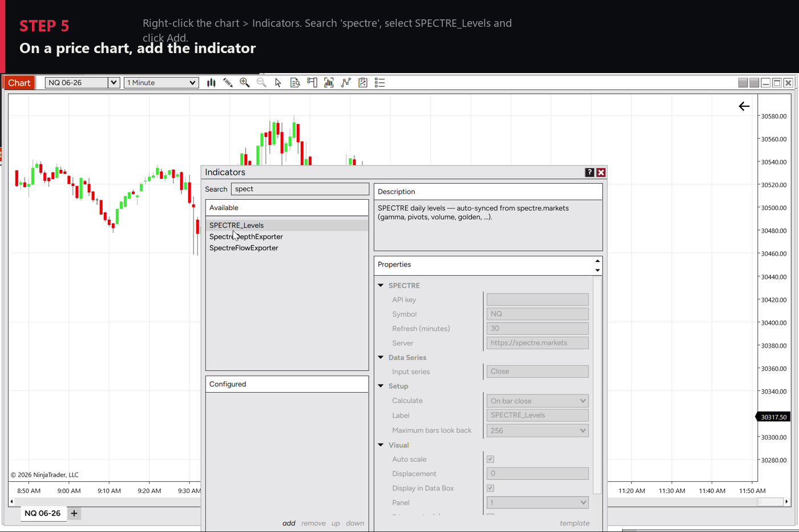The width and height of the screenshot is (799, 532).
Task: Open the NQ 06-26 instrument dropdown arrow
Action: coord(114,83)
